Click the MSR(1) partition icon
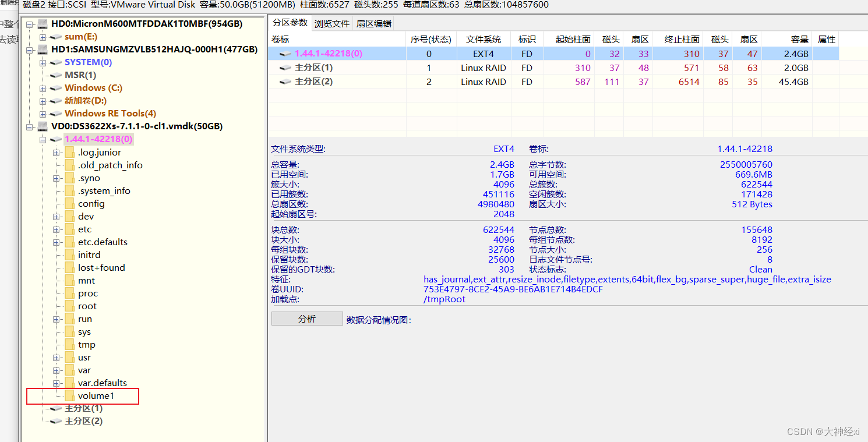 tap(56, 76)
